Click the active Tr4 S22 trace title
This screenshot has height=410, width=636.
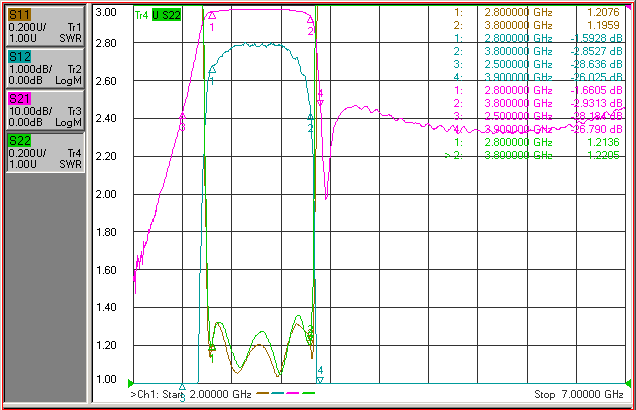pos(158,15)
